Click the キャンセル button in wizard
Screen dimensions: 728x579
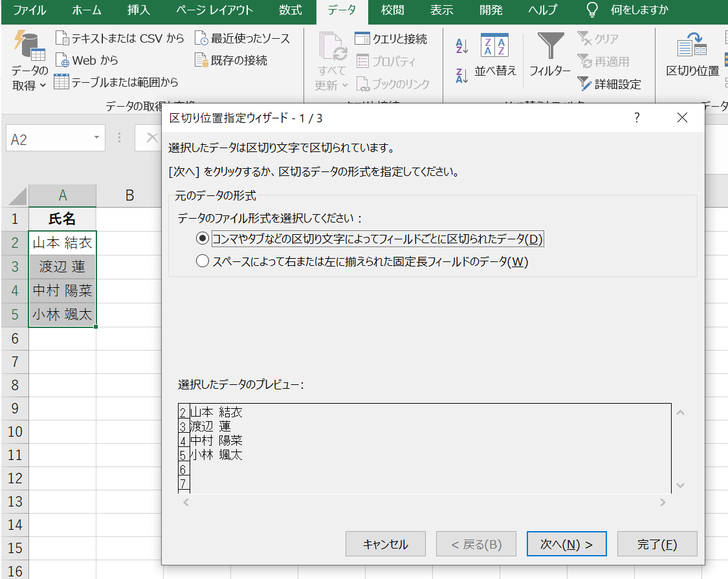[386, 544]
